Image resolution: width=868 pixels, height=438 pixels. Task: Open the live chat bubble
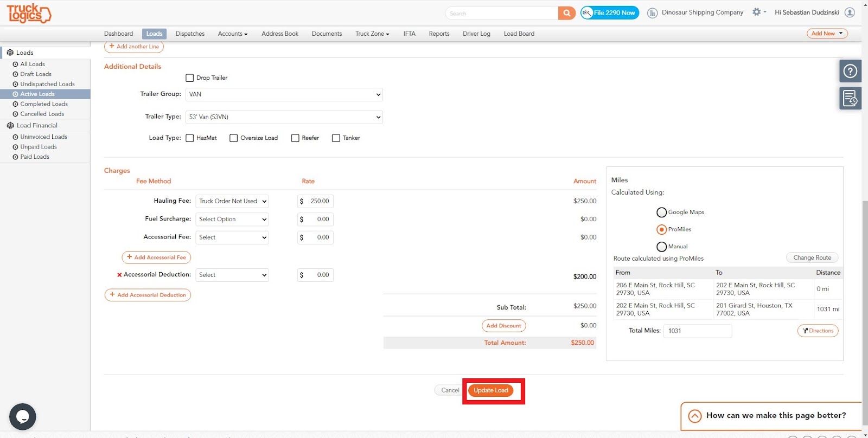tap(23, 417)
